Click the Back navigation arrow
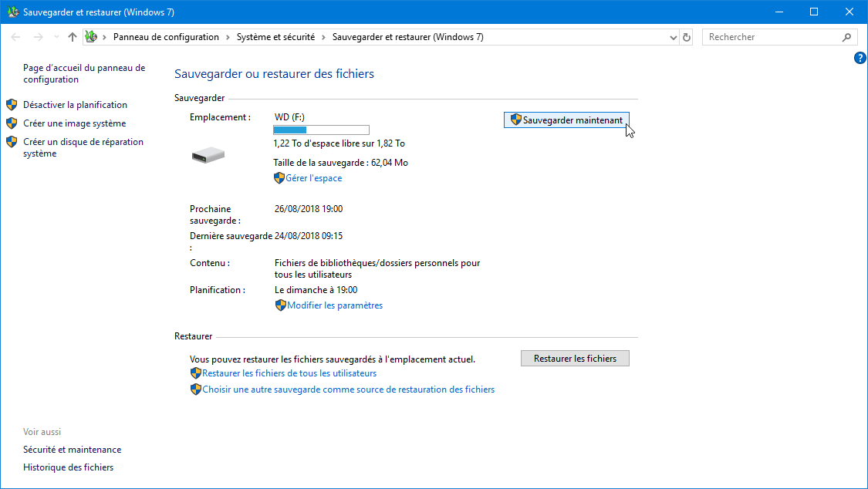This screenshot has width=868, height=489. (15, 37)
